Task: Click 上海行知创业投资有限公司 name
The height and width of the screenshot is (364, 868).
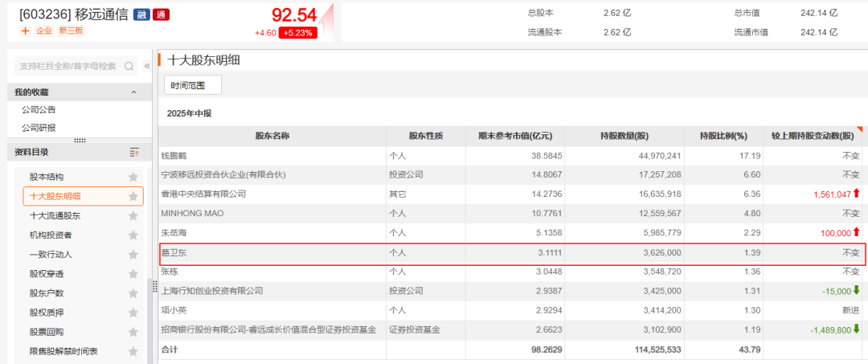Action: [212, 291]
